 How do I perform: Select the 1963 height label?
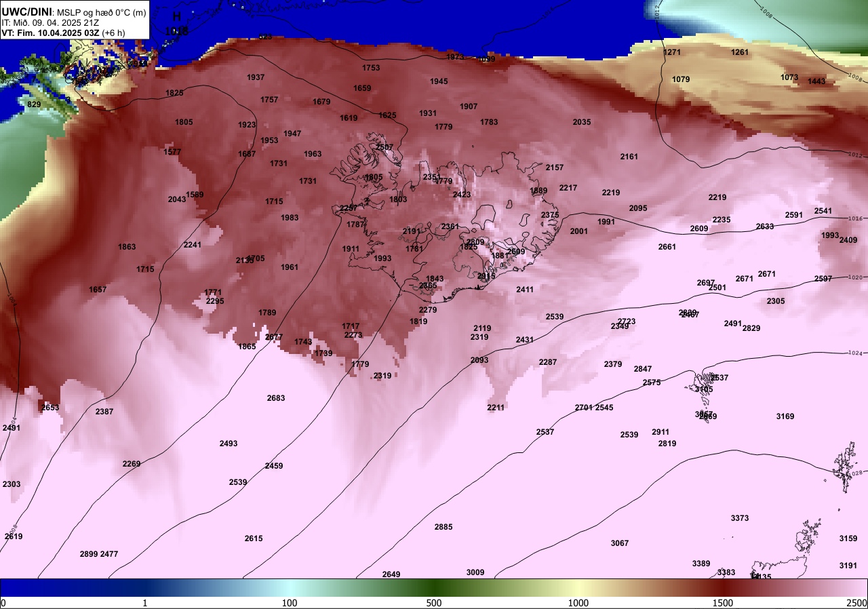(313, 154)
